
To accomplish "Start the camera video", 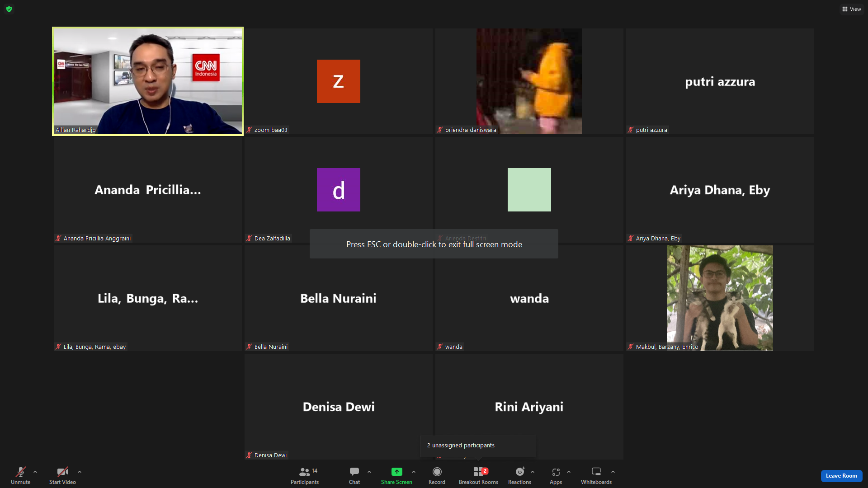I will pyautogui.click(x=62, y=475).
